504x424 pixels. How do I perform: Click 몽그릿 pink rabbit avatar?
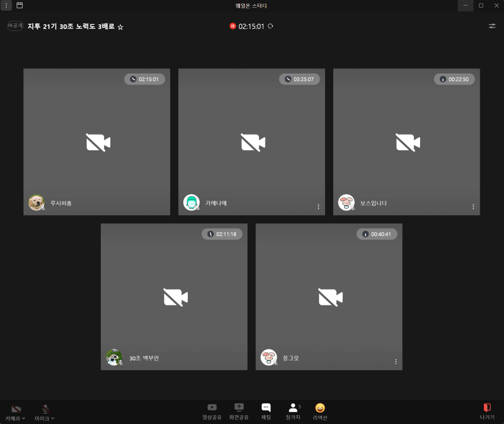pos(269,357)
